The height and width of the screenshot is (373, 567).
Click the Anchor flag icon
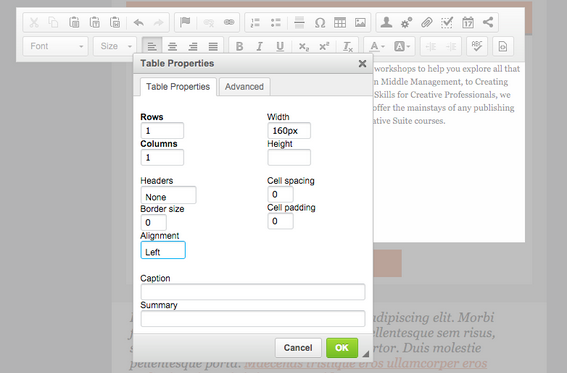185,23
